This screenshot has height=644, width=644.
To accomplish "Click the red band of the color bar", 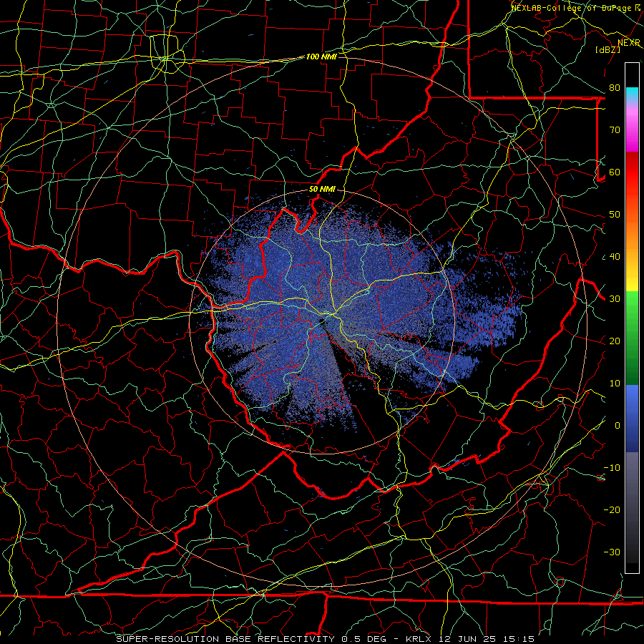I will 632,172.
